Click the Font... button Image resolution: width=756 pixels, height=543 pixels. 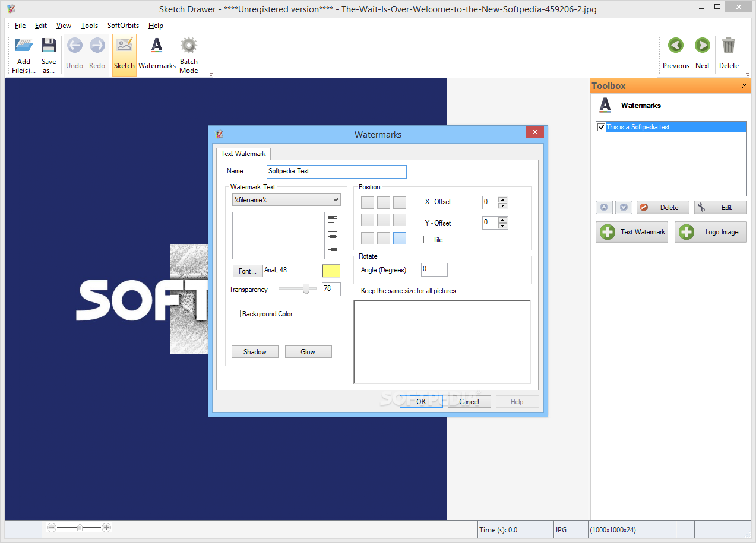click(248, 271)
